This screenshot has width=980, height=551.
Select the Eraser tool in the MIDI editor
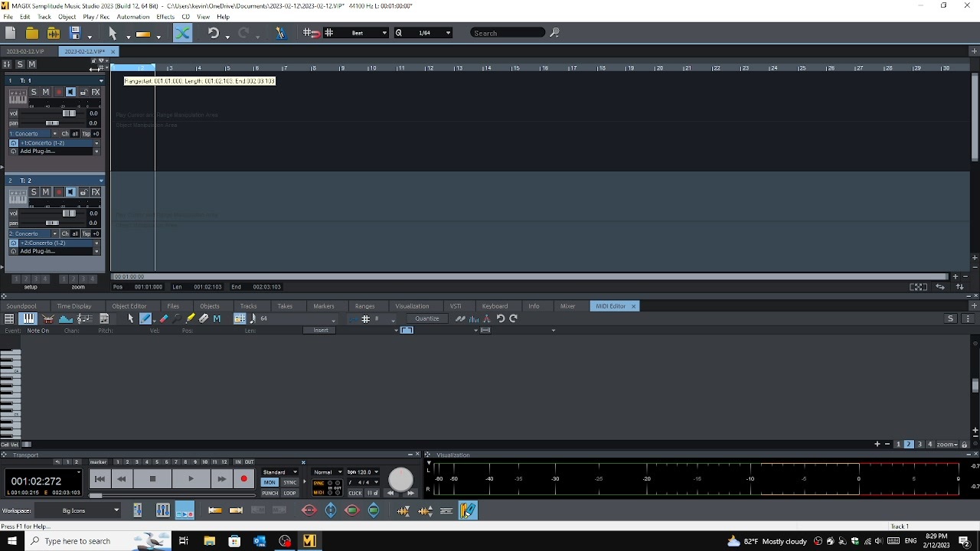165,318
